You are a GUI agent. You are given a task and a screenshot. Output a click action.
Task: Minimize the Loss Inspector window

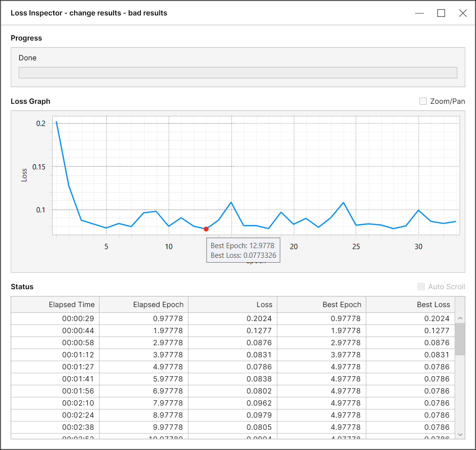pos(419,13)
